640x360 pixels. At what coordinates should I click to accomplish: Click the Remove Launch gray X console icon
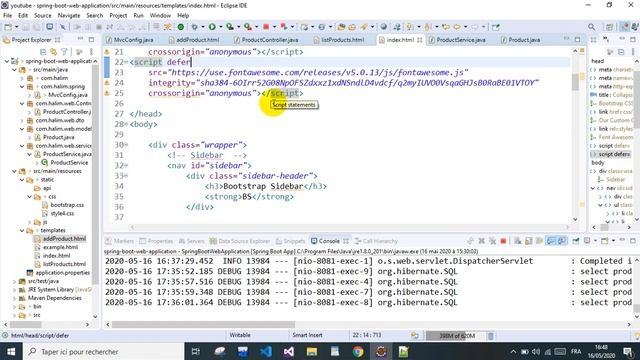click(x=482, y=241)
